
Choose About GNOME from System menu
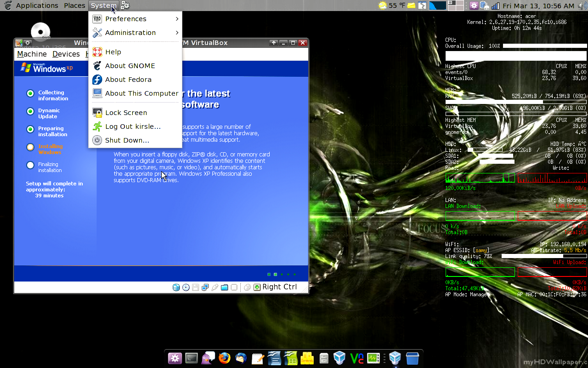pyautogui.click(x=136, y=66)
